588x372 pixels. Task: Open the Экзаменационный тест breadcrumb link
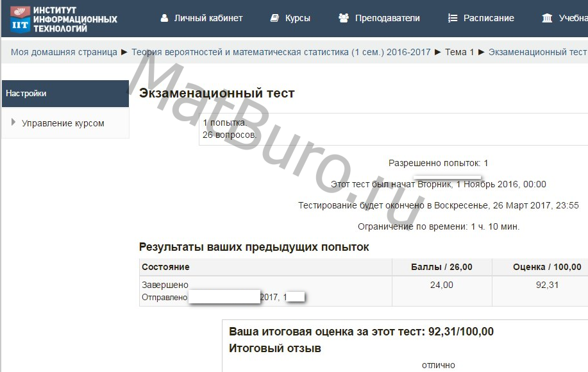tap(537, 52)
